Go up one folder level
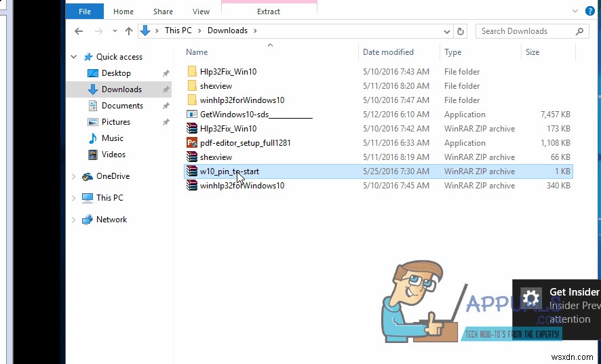Image resolution: width=601 pixels, height=364 pixels. point(129,31)
